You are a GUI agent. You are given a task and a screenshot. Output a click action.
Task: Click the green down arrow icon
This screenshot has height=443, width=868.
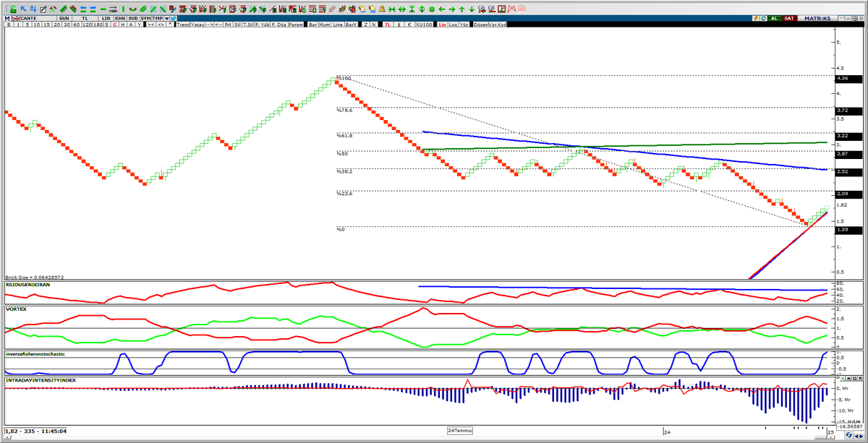pyautogui.click(x=472, y=9)
